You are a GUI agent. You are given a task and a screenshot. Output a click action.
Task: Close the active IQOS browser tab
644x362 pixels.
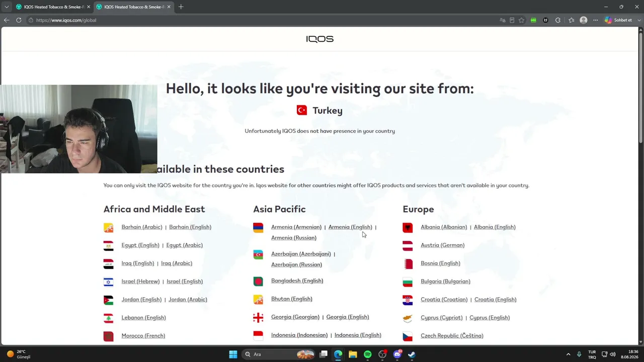(x=169, y=7)
